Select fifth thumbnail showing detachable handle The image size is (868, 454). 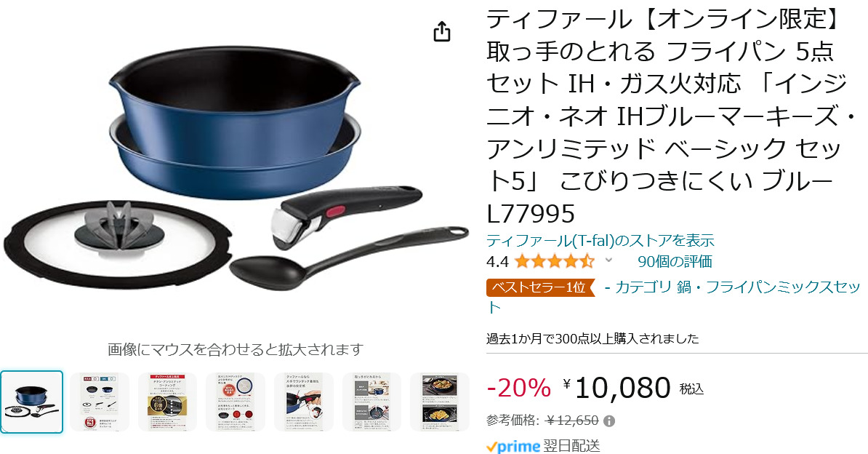click(303, 402)
